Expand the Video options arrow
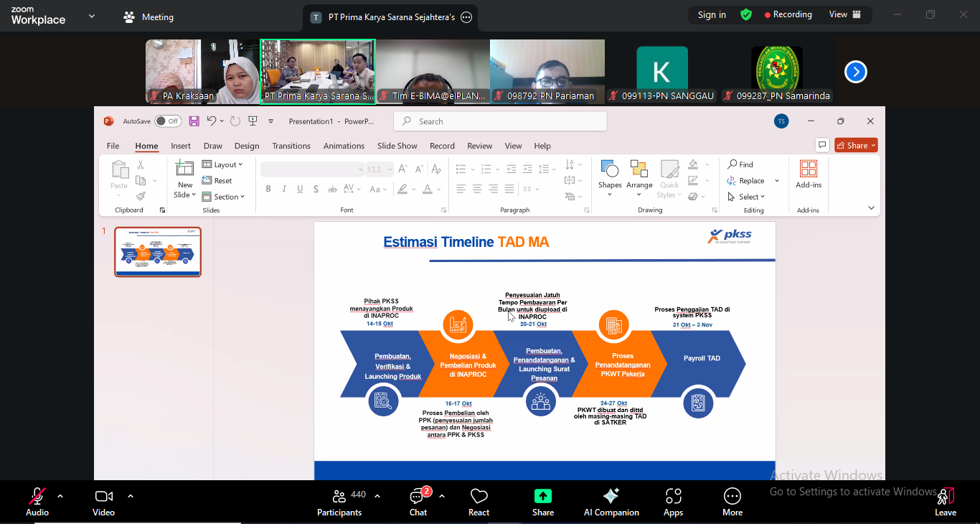The height and width of the screenshot is (524, 980). point(131,496)
